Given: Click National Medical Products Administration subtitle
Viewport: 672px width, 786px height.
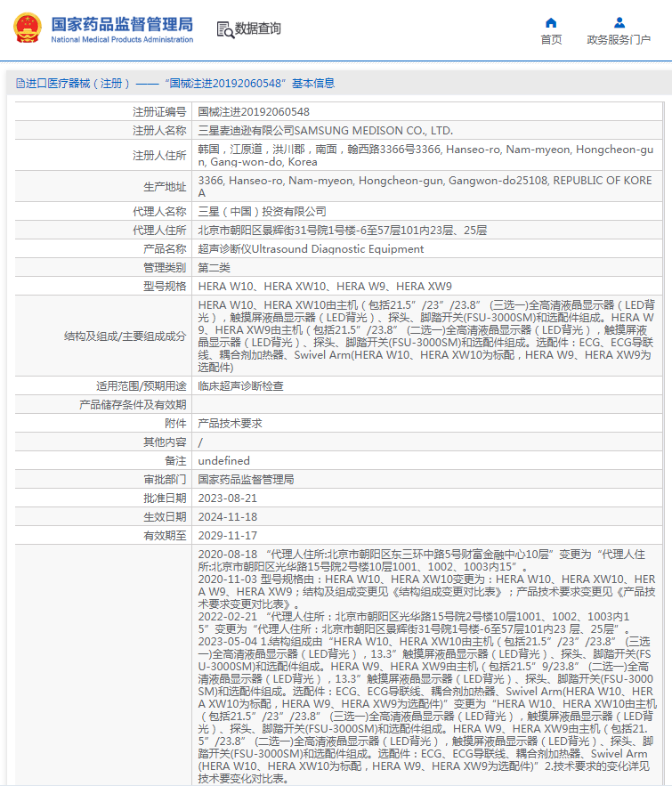Looking at the screenshot, I should click(x=122, y=39).
